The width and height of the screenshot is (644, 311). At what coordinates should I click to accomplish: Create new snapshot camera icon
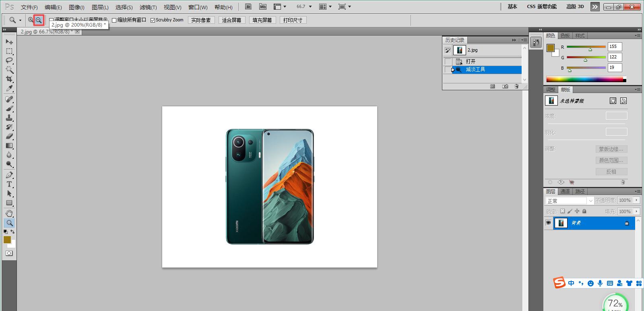coord(505,86)
